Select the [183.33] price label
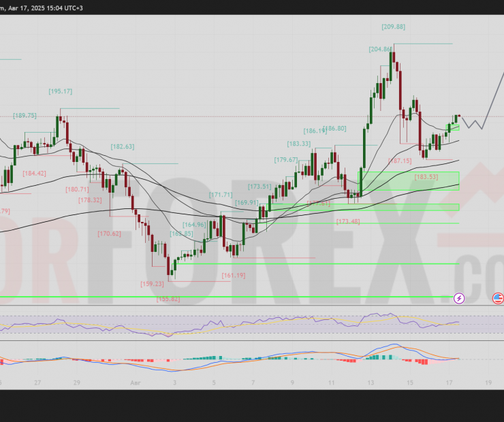 coord(299,144)
